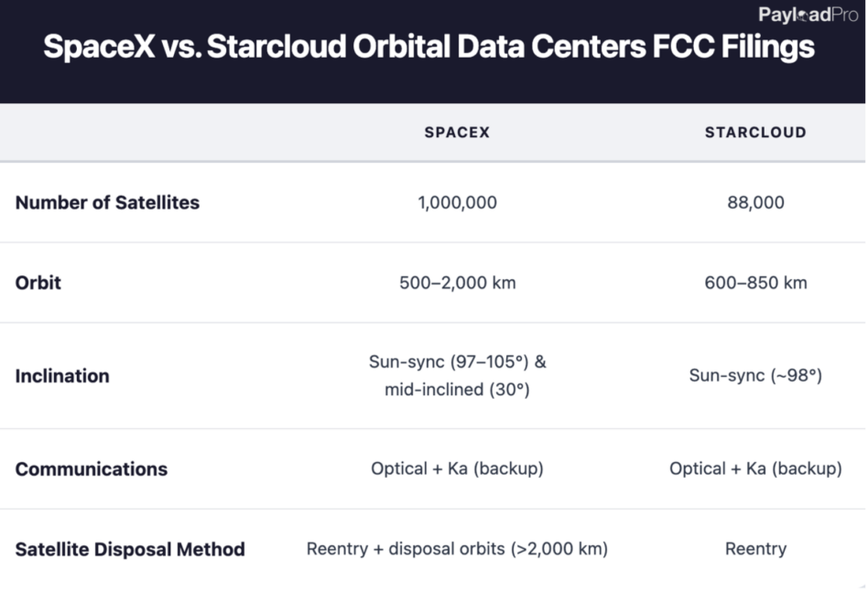
Task: Select SpaceX's Optical + Ka (backup) cell
Action: point(457,468)
